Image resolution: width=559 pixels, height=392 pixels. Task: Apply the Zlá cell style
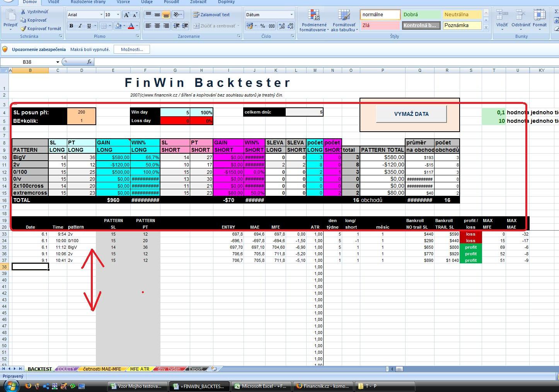point(380,25)
